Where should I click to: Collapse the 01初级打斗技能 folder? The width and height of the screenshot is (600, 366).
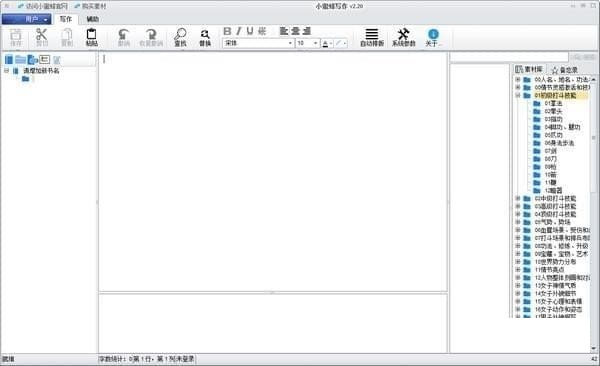click(518, 95)
